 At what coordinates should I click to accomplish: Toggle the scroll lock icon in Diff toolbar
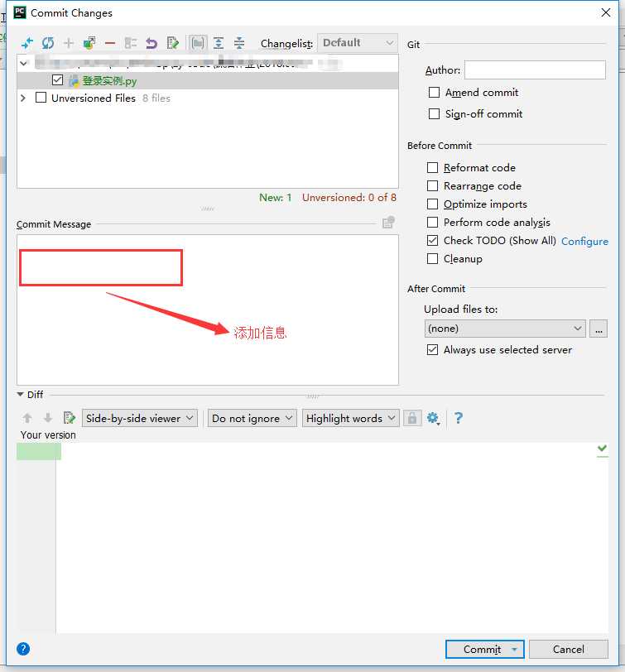(x=412, y=418)
